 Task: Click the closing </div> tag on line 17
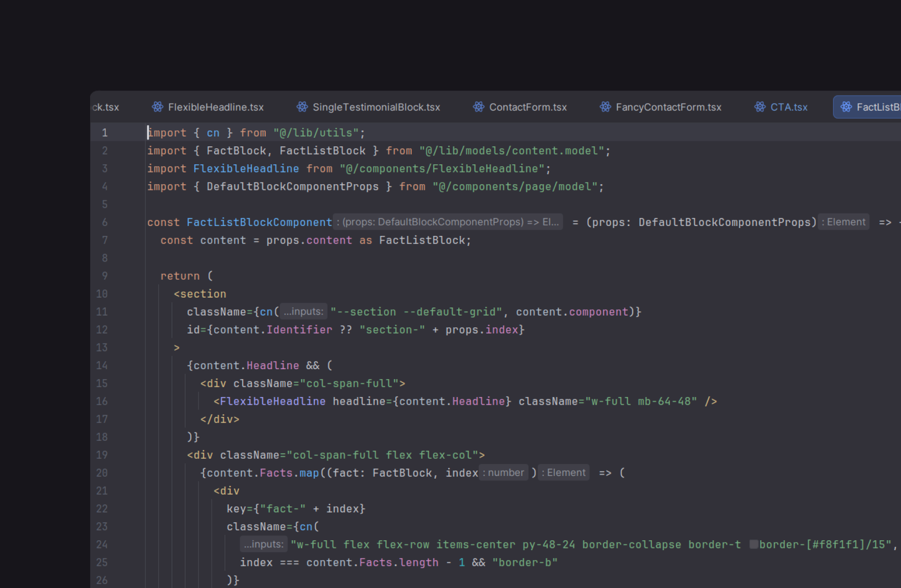click(x=220, y=419)
